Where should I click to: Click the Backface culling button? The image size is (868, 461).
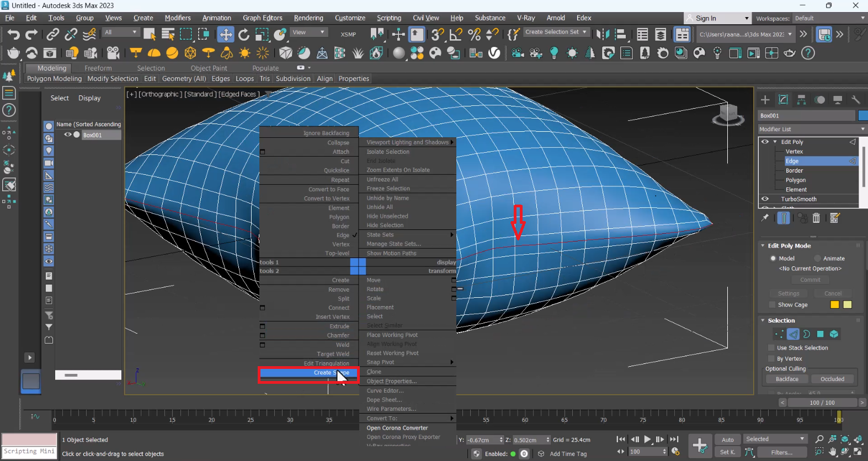[786, 379]
